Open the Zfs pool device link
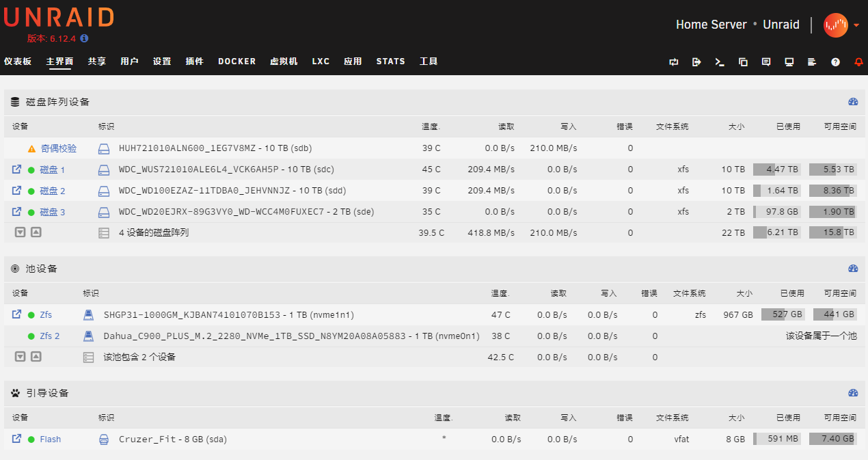 tap(46, 315)
